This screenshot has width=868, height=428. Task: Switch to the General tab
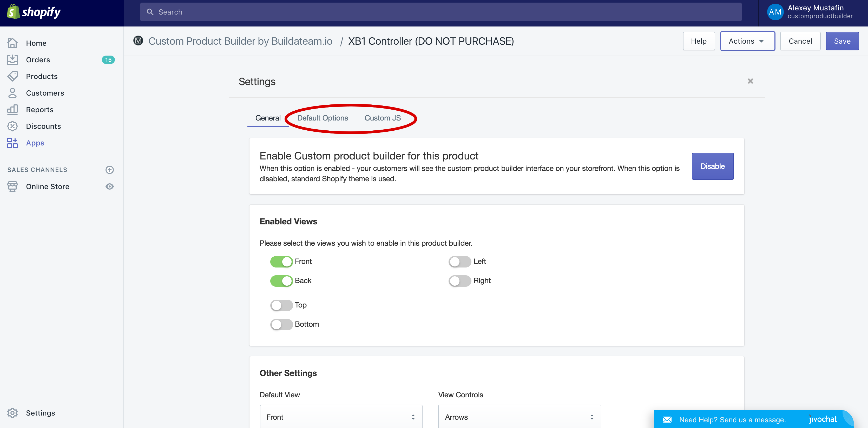point(268,118)
